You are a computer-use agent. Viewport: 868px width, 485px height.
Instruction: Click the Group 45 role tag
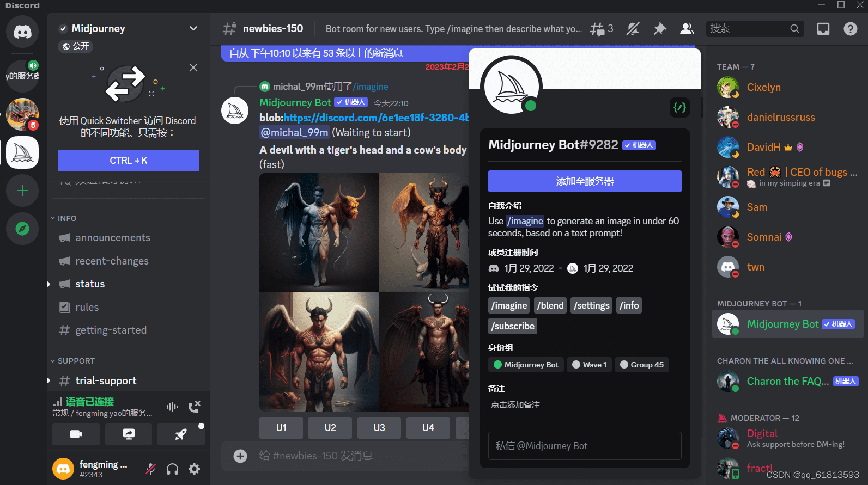click(x=641, y=365)
